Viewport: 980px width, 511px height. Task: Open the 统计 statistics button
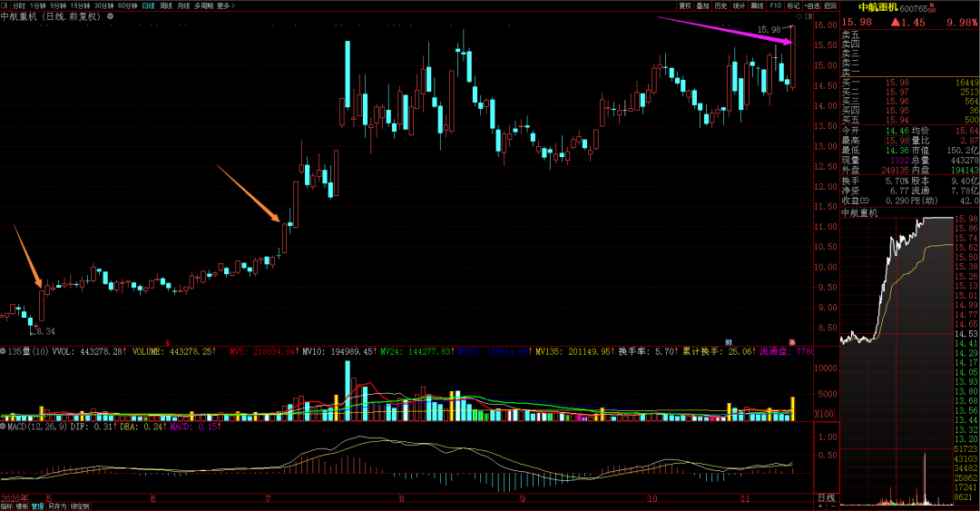(x=740, y=5)
